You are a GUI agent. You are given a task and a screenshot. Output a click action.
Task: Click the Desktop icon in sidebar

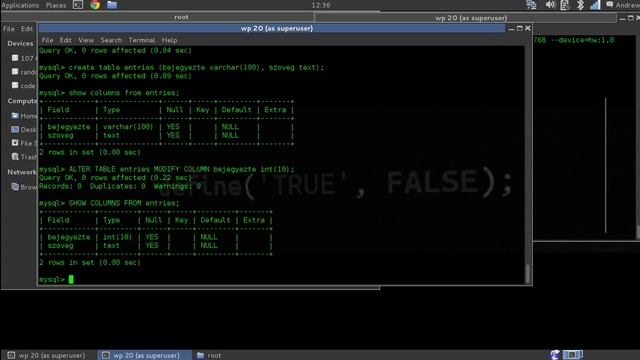point(15,129)
